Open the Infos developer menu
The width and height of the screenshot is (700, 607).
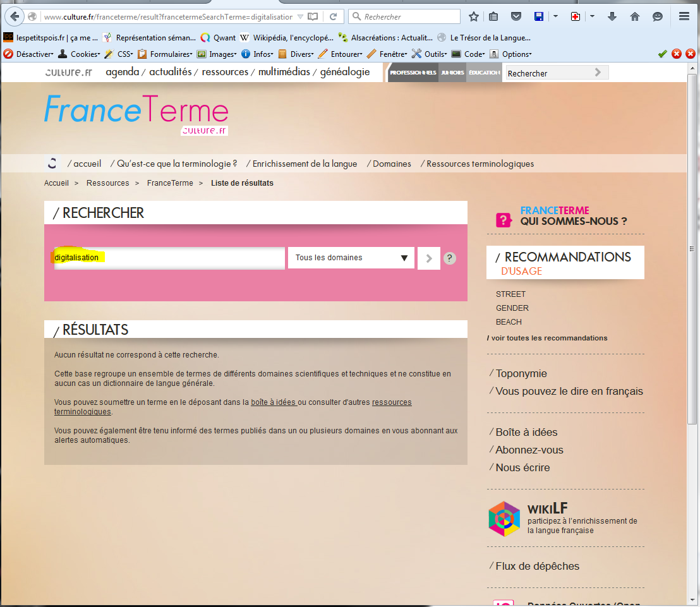tap(257, 54)
